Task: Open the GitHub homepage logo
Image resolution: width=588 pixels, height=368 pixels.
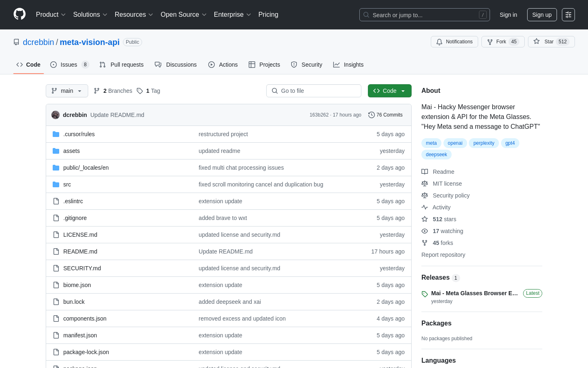Action: coord(20,14)
